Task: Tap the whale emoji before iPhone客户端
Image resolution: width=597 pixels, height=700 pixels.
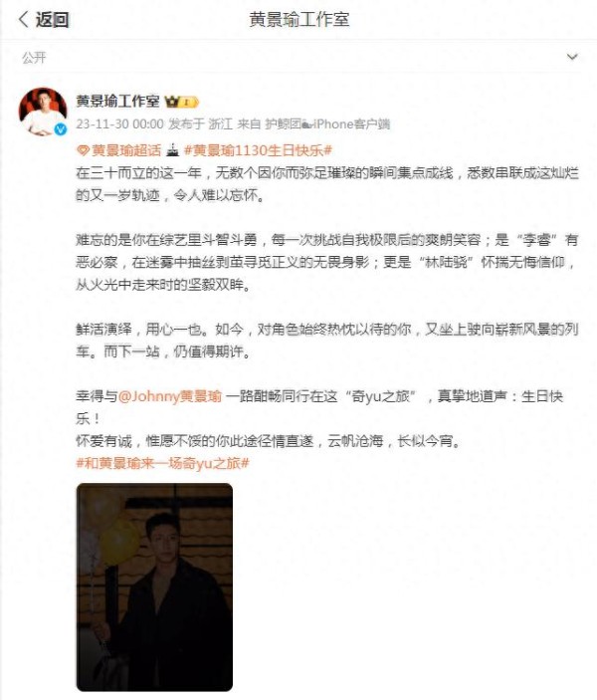Action: click(x=306, y=124)
